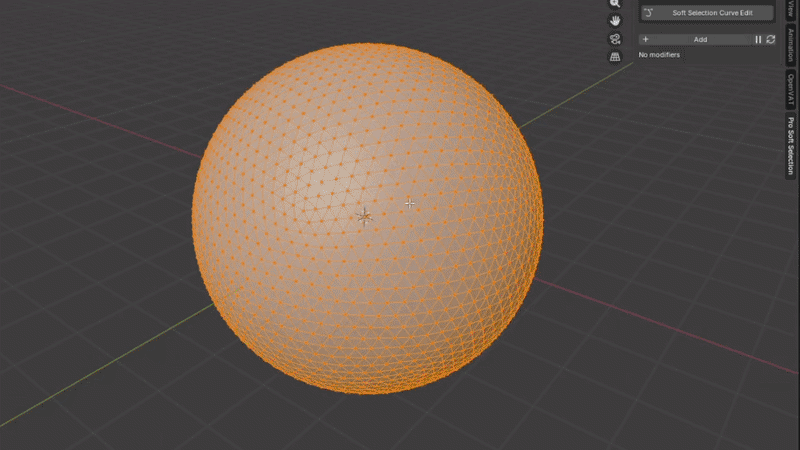The width and height of the screenshot is (800, 450).
Task: Toggle the camera view icon
Action: coord(615,39)
